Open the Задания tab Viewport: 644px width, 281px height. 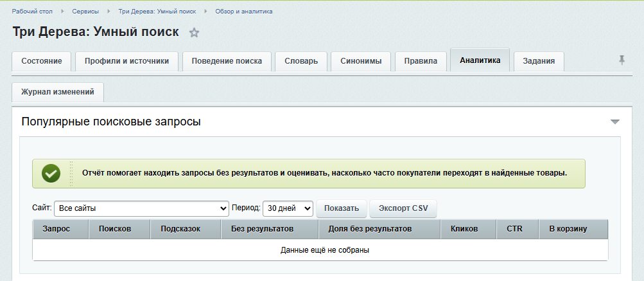coord(539,61)
